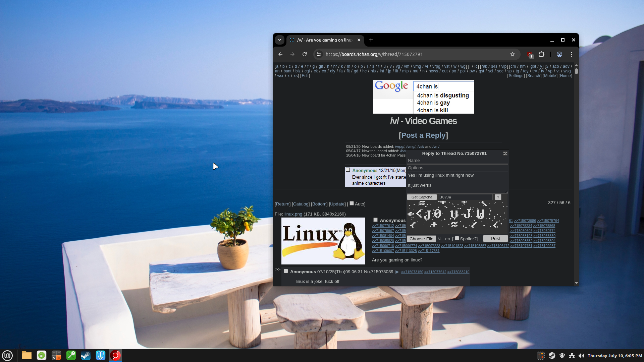This screenshot has width=644, height=362.
Task: Click the Name field in reply form
Action: (x=458, y=161)
